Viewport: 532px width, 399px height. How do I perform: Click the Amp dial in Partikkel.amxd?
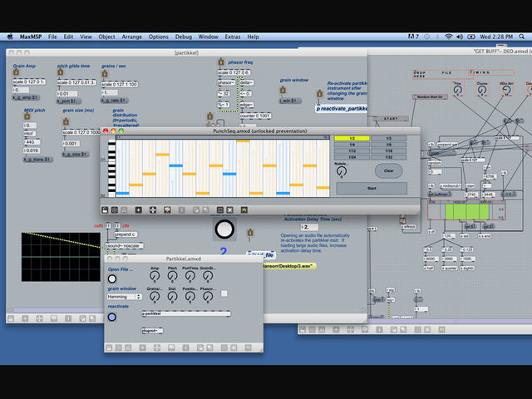[155, 276]
